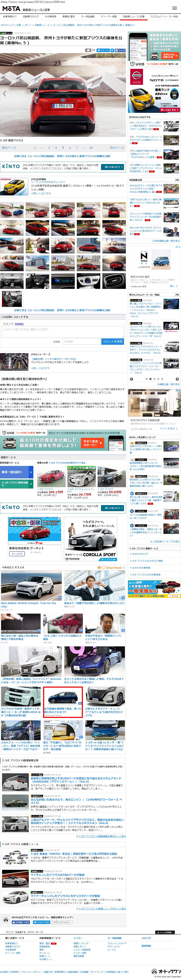Show next photo with right chevron arrow
The image size is (181, 980).
coord(121,94)
